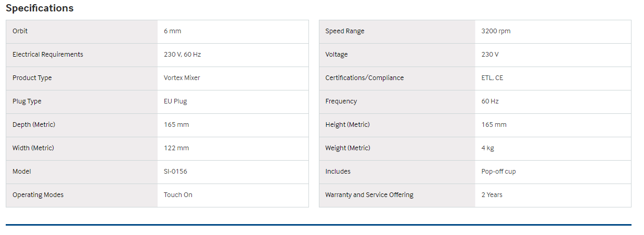Select the Depth (Metric) label
This screenshot has height=235, width=644.
tap(34, 125)
